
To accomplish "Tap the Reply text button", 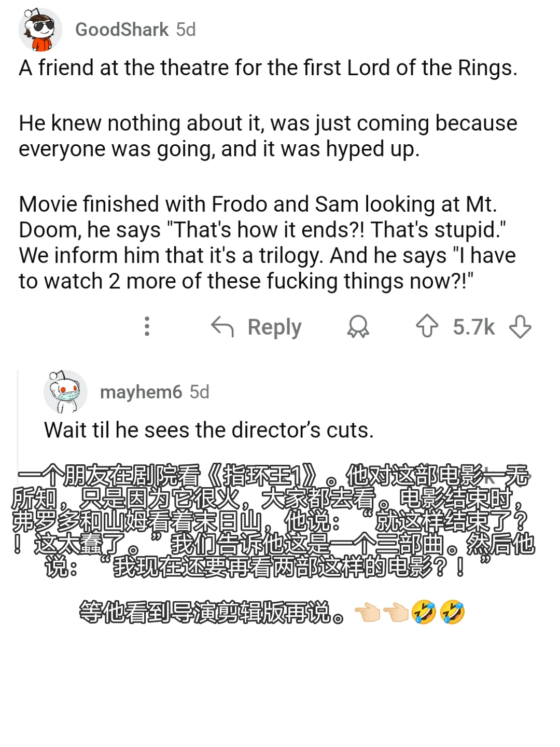I will 274,327.
